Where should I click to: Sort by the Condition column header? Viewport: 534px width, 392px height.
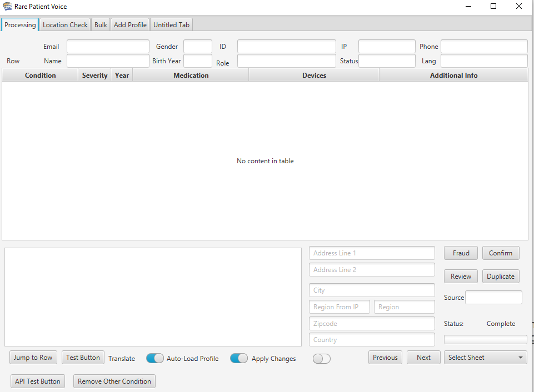click(40, 76)
